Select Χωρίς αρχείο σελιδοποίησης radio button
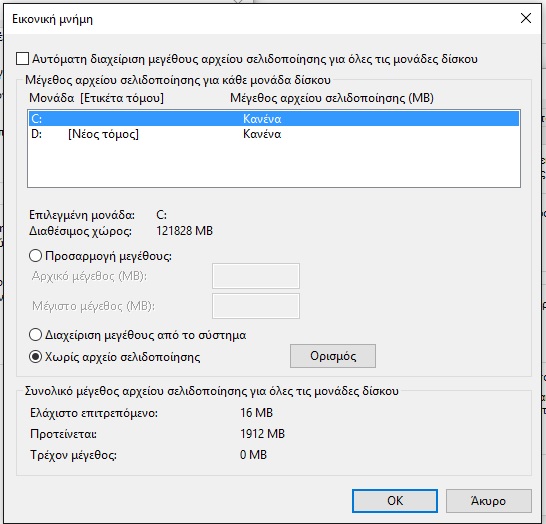This screenshot has height=524, width=546. [36, 357]
